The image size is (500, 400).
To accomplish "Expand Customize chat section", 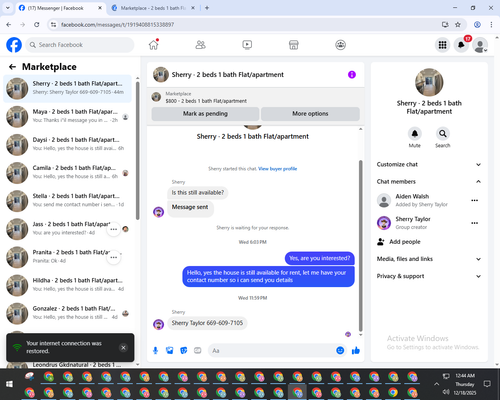I will (429, 164).
